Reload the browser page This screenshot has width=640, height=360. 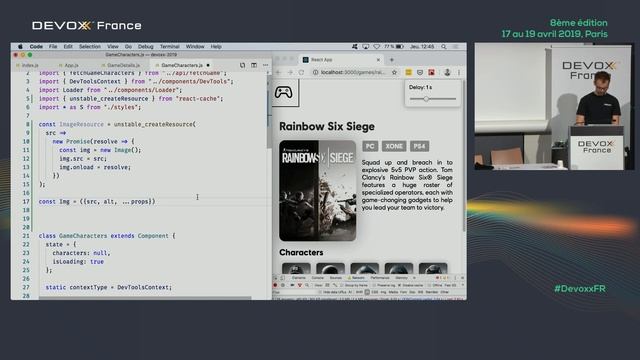coord(301,72)
